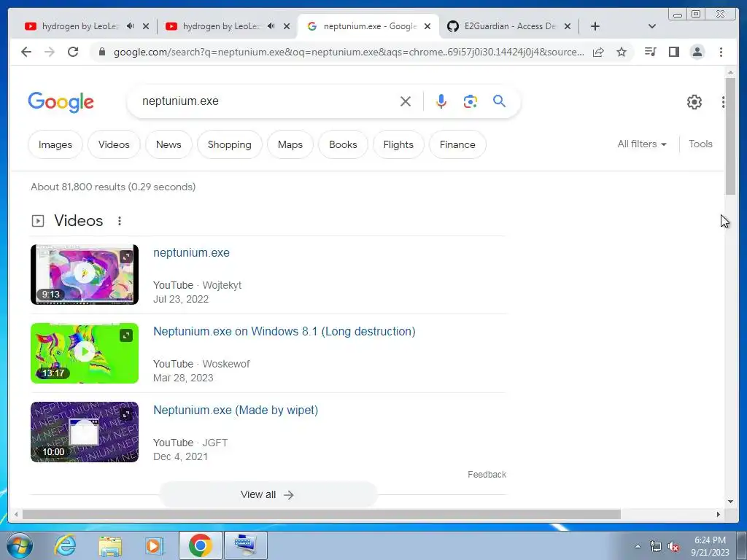Open the Windows Start menu
This screenshot has height=560, width=747.
coord(19,545)
